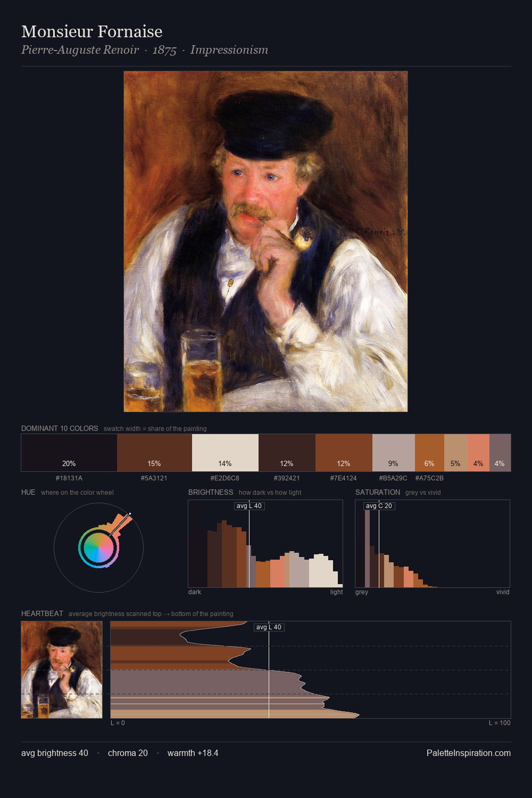Select the brown 15% swatch

pos(154,453)
